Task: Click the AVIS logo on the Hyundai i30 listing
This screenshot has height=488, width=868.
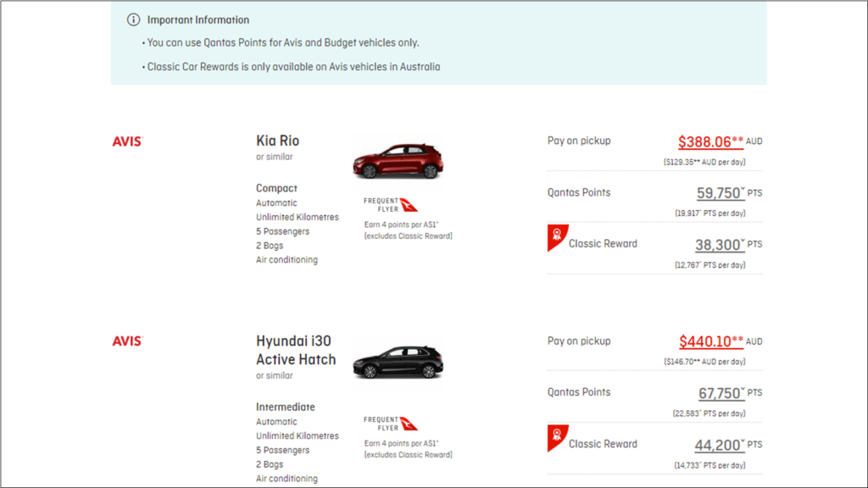Action: (x=126, y=341)
